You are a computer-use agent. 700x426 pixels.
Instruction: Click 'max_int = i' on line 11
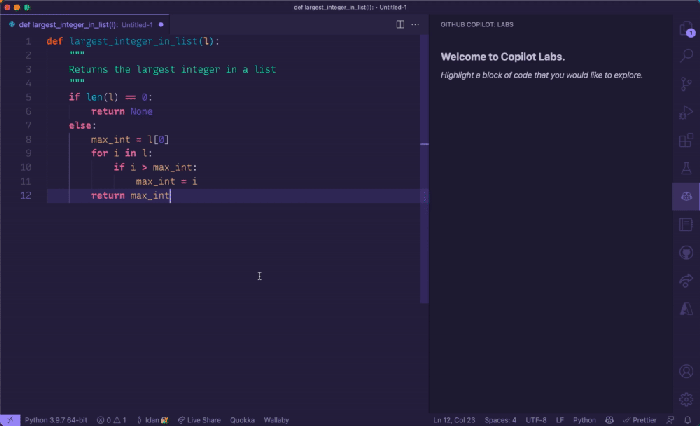point(167,182)
